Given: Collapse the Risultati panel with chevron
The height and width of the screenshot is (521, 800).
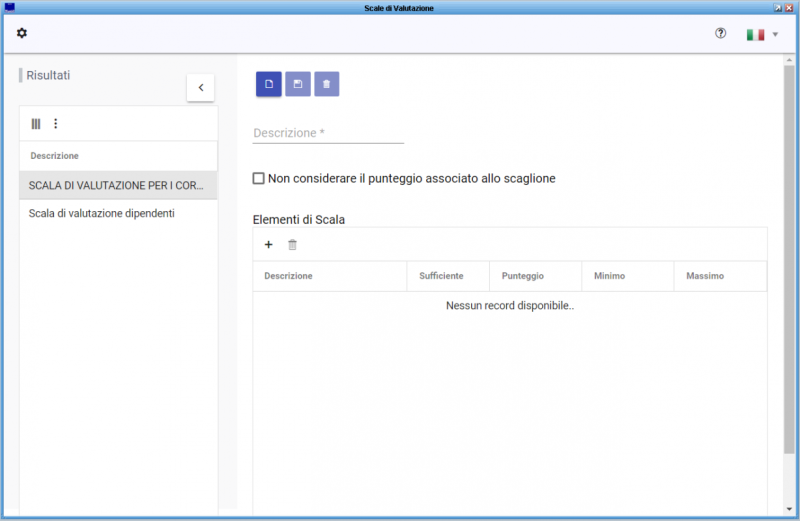Looking at the screenshot, I should (x=201, y=87).
